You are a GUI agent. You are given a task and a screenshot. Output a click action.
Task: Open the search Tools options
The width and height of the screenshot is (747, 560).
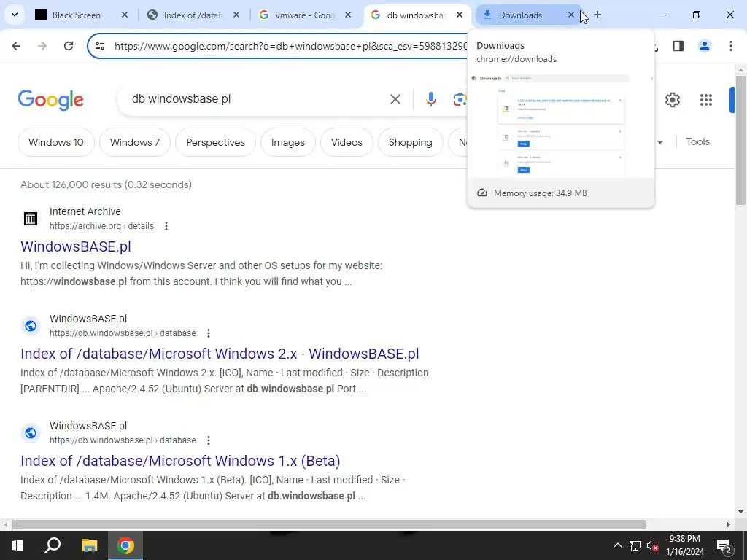click(697, 142)
